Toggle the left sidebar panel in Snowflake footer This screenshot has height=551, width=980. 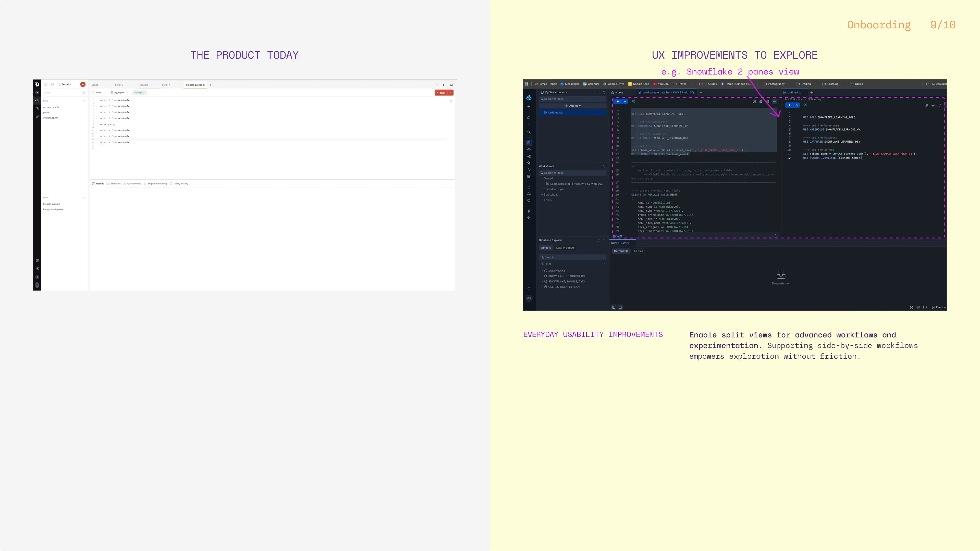click(614, 307)
